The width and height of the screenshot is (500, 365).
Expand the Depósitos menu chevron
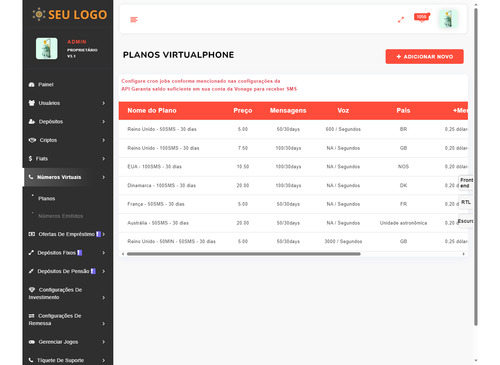point(104,122)
